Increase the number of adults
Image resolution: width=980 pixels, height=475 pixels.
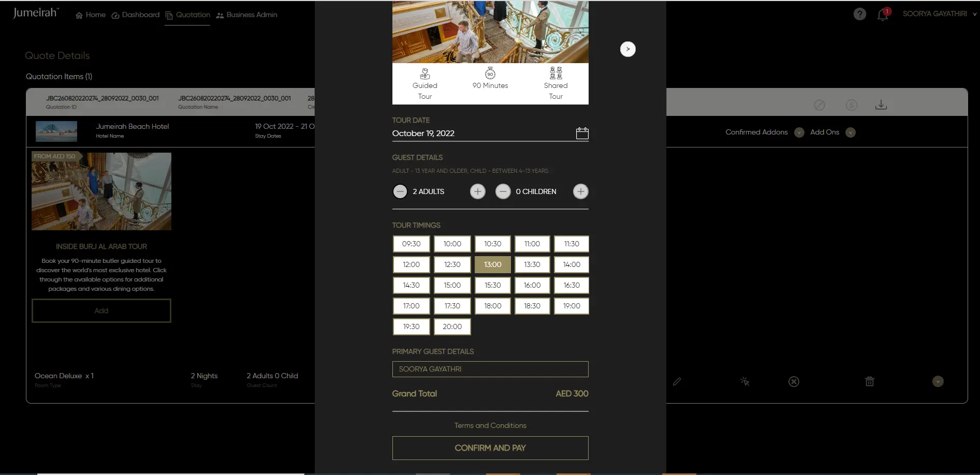tap(477, 191)
